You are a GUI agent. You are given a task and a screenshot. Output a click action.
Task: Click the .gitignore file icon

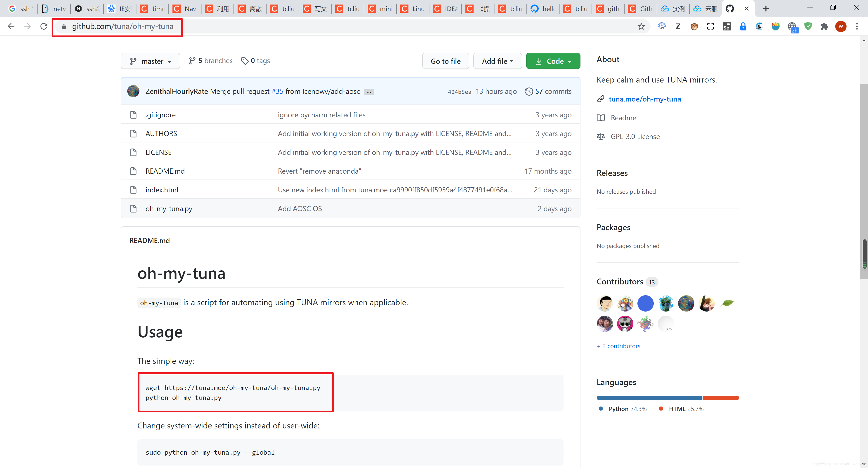pyautogui.click(x=133, y=115)
